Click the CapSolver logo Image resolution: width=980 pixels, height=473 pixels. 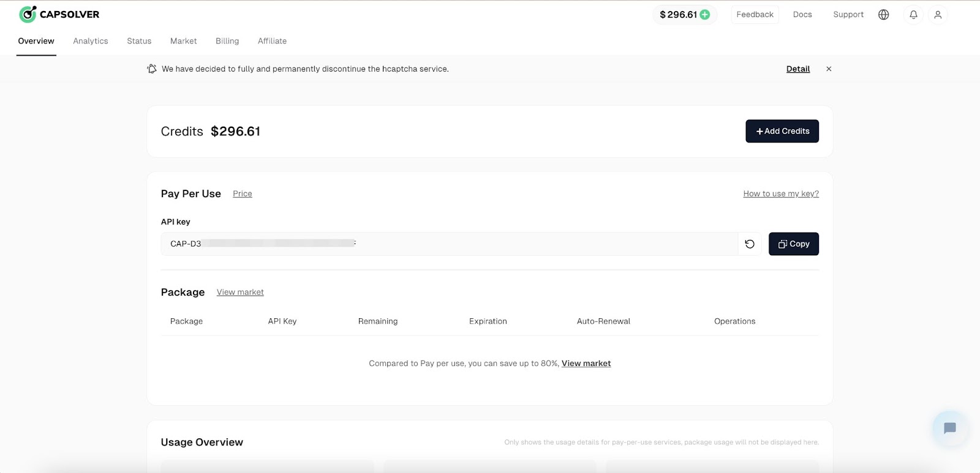pos(59,14)
